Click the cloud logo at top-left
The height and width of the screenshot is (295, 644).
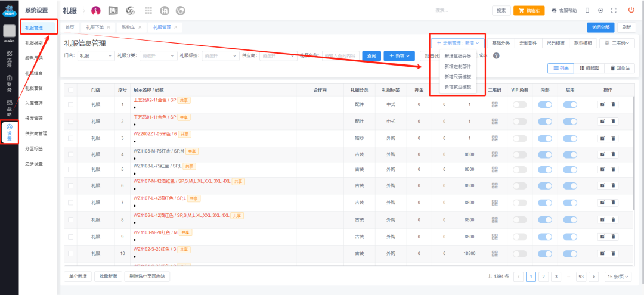coord(9,11)
